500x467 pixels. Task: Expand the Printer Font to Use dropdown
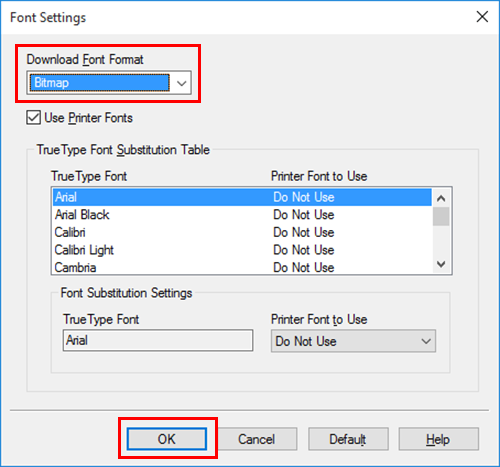click(x=353, y=341)
